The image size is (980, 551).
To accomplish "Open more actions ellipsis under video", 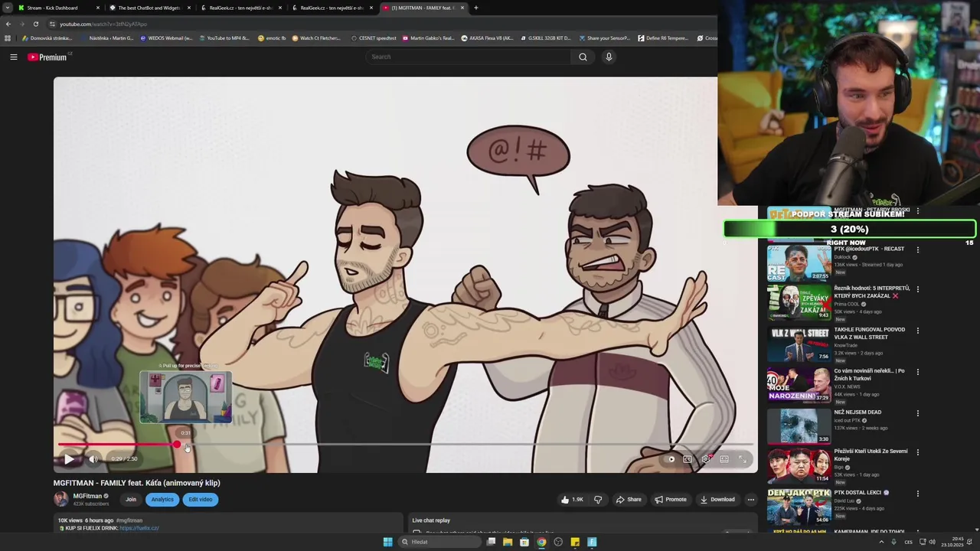I will (750, 500).
